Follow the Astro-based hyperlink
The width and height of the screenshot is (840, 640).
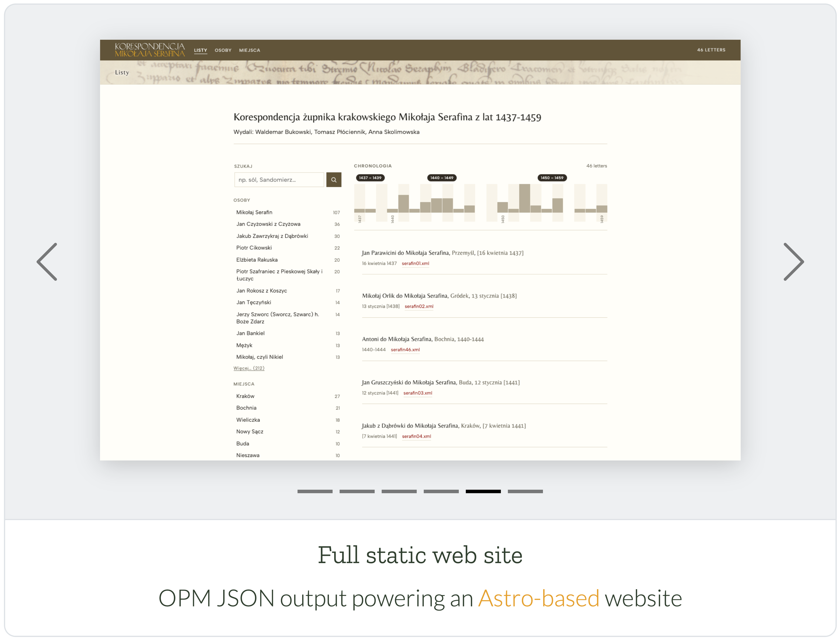pos(539,598)
